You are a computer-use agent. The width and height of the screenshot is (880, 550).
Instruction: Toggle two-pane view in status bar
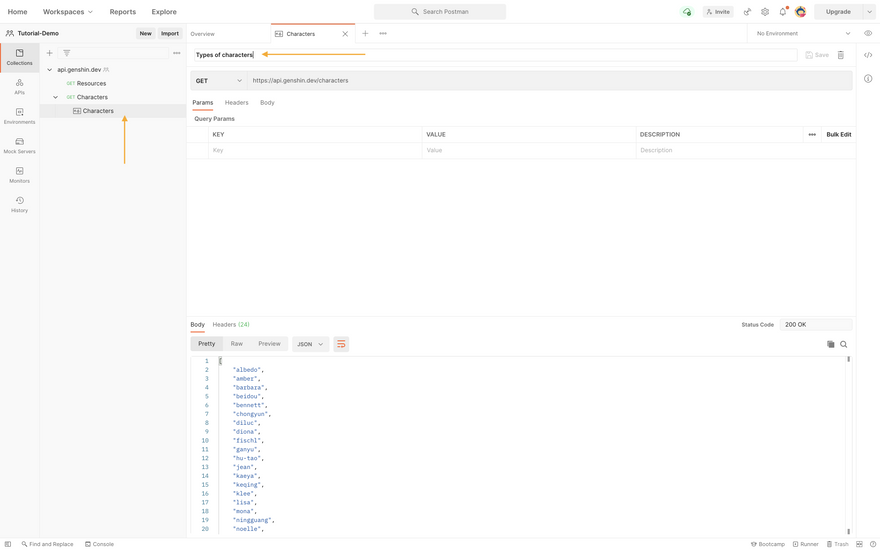[x=859, y=544]
